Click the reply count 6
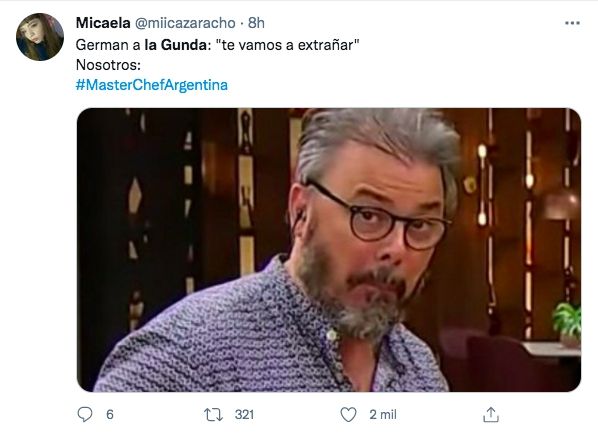This screenshot has width=598, height=436. (x=110, y=415)
